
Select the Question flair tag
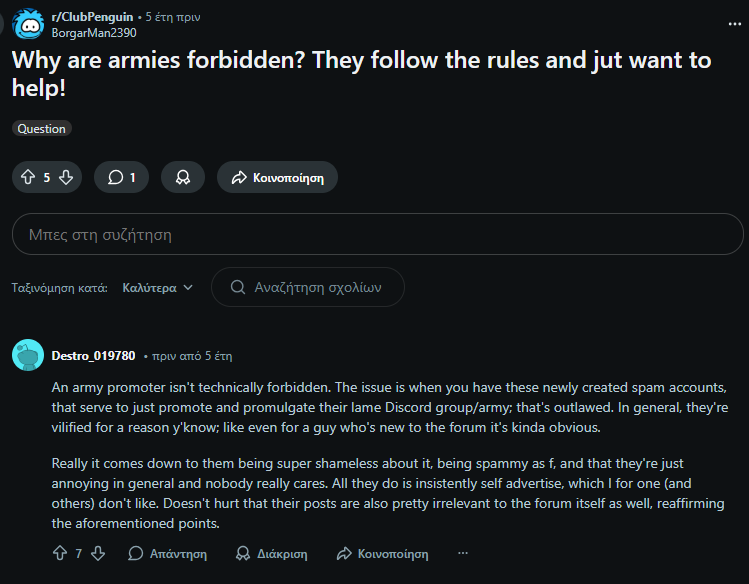[42, 129]
